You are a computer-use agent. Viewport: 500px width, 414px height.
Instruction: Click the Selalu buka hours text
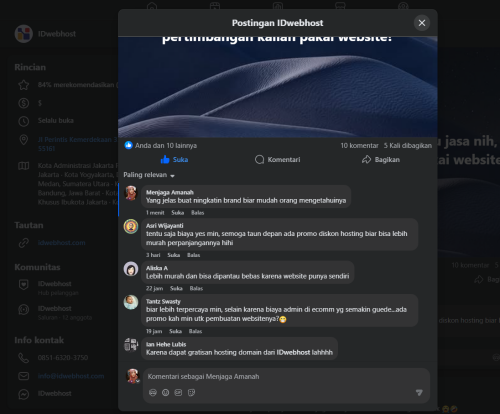pos(56,121)
